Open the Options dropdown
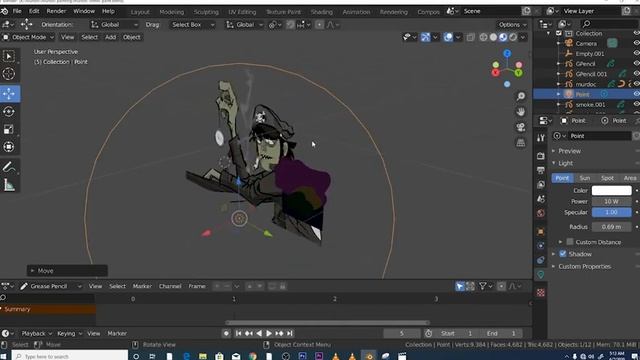Screen dimensions: 640x360 click(x=513, y=24)
